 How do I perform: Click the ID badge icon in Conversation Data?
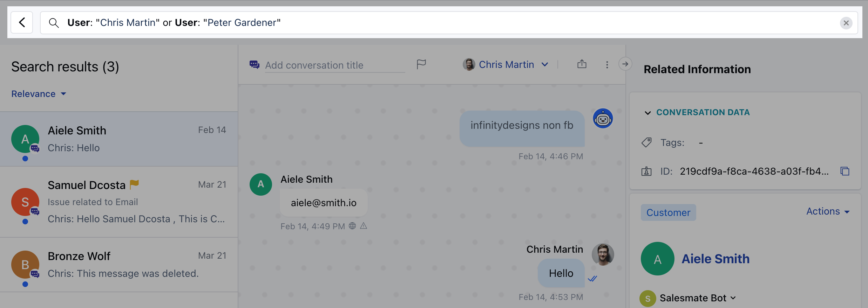(646, 171)
